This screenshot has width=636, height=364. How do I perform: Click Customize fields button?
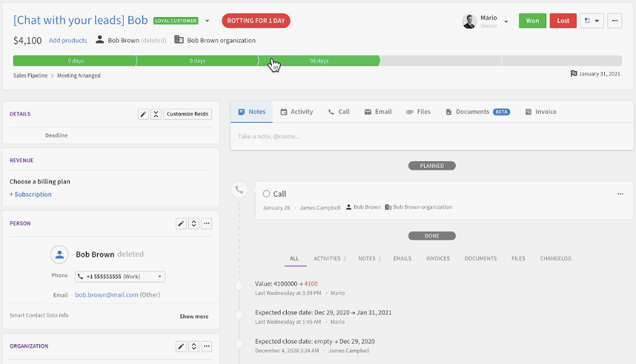(188, 114)
